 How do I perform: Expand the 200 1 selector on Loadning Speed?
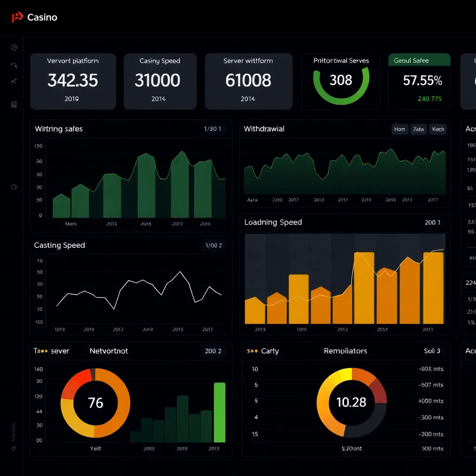[x=432, y=223]
